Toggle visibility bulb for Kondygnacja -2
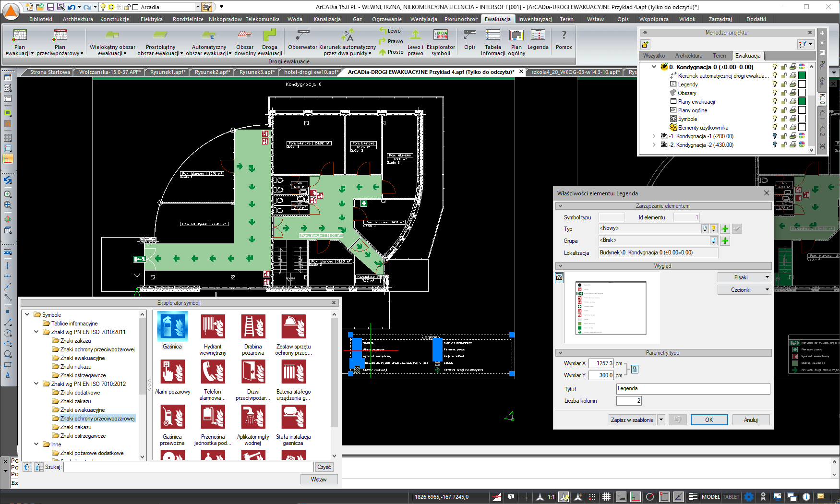The width and height of the screenshot is (840, 504). click(x=774, y=144)
